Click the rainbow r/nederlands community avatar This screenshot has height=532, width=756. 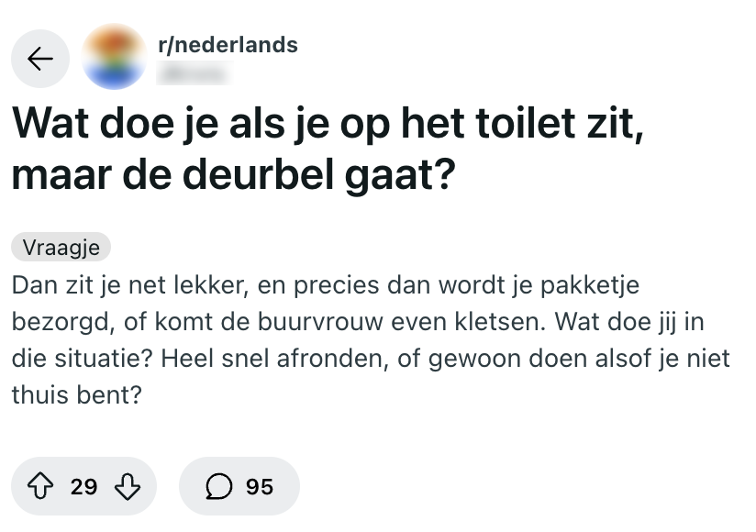pos(114,59)
